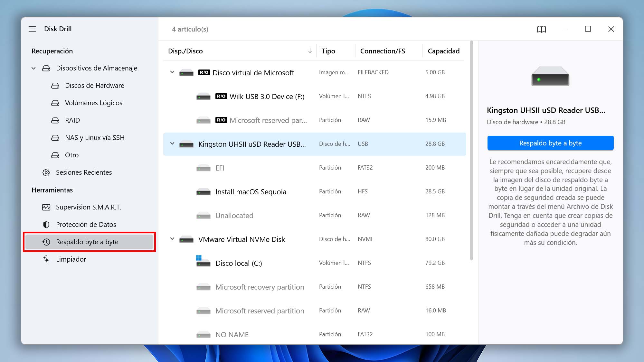The width and height of the screenshot is (644, 362).
Task: Select Otro in the sidebar
Action: point(71,155)
